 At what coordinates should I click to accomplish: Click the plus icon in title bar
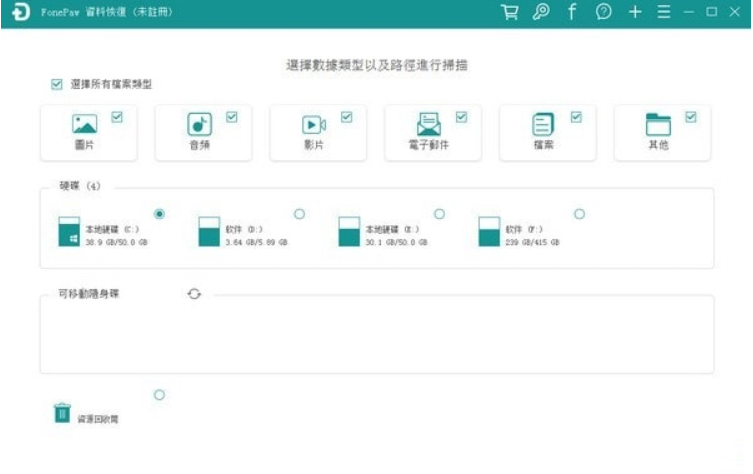(635, 12)
